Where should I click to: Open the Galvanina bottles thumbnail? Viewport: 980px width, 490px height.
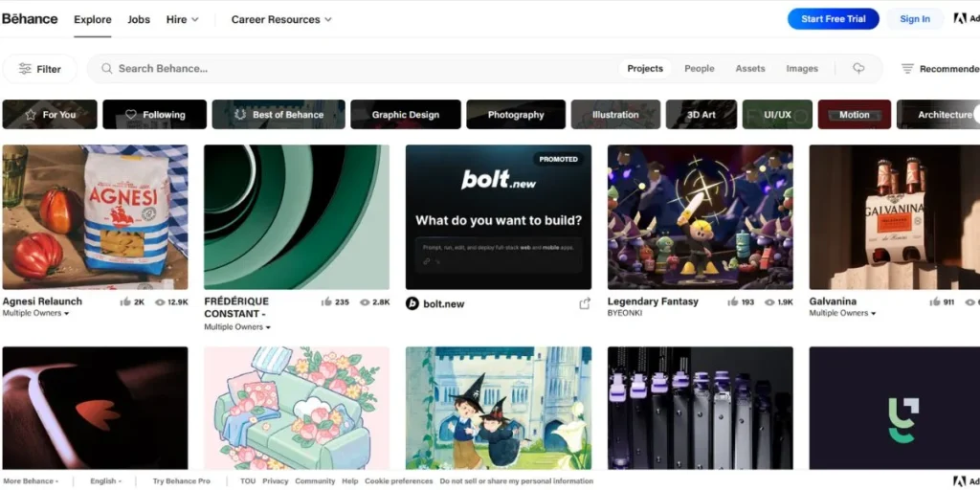pos(895,217)
